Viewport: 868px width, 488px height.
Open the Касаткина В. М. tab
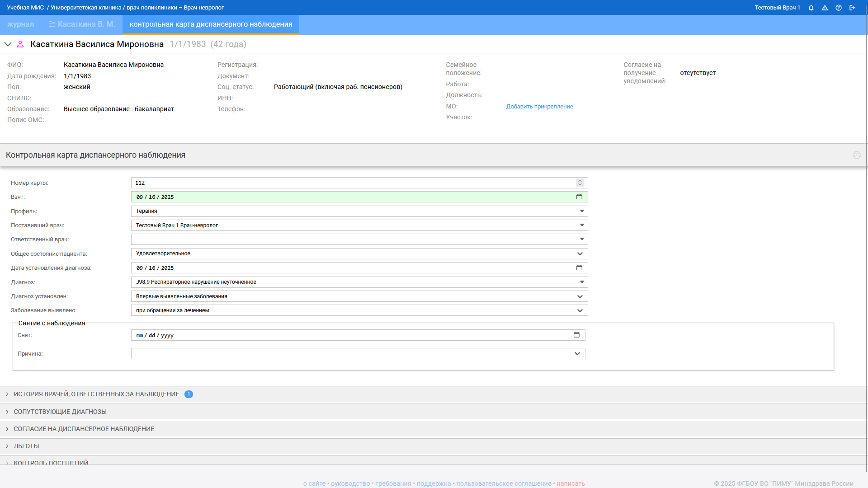tap(82, 24)
